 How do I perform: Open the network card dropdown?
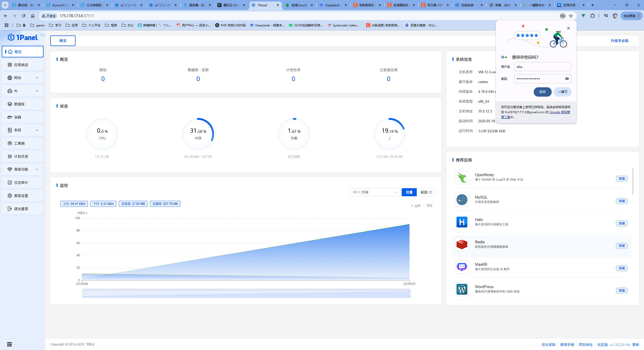(375, 192)
